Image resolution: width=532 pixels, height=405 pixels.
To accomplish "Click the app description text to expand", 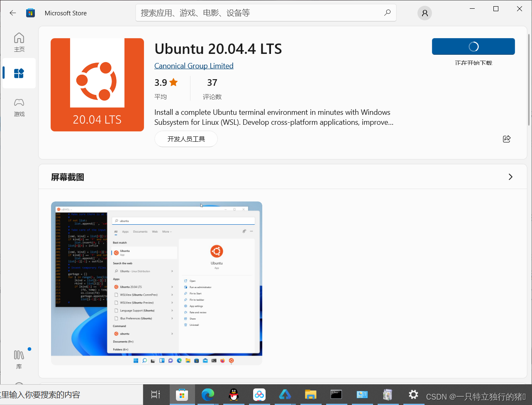I will click(274, 117).
